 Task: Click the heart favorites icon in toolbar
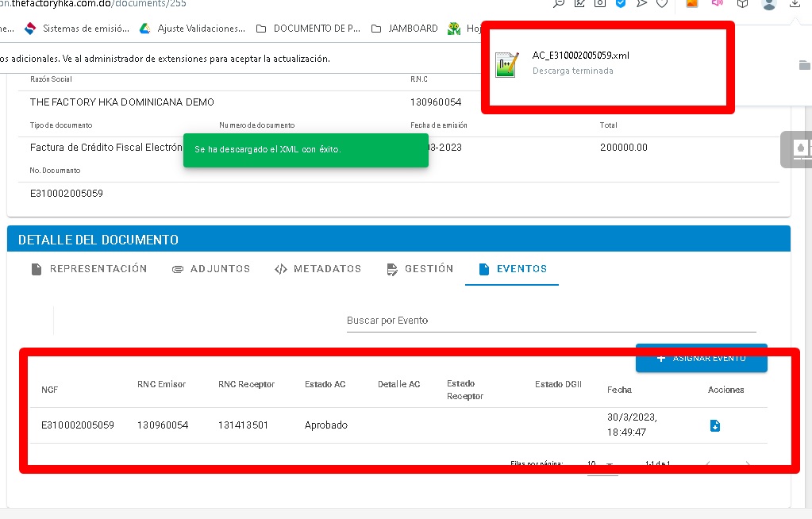(x=662, y=4)
